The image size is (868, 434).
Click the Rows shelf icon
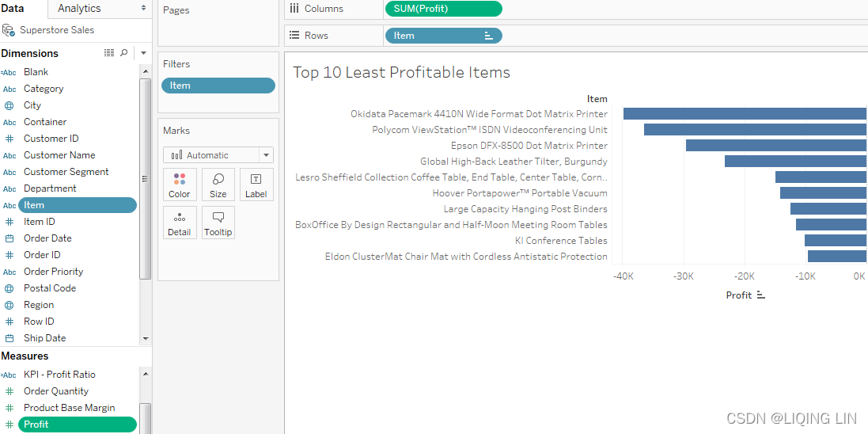(294, 36)
